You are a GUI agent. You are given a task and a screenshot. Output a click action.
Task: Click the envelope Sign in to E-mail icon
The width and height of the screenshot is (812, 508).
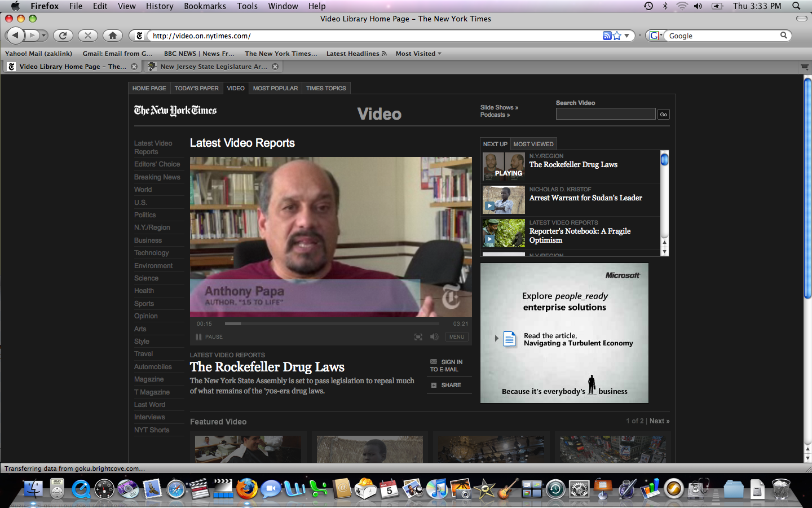(434, 362)
